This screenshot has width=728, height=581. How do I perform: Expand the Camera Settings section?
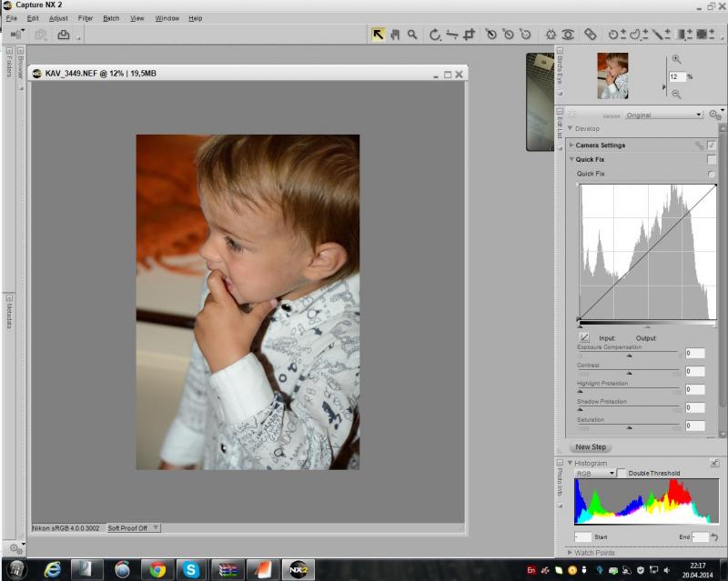tap(571, 145)
